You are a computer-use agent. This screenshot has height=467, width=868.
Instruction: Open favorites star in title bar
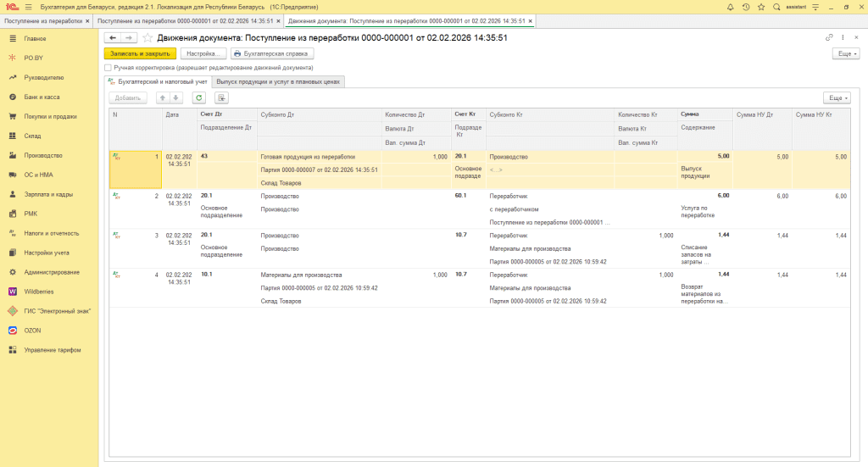point(761,7)
